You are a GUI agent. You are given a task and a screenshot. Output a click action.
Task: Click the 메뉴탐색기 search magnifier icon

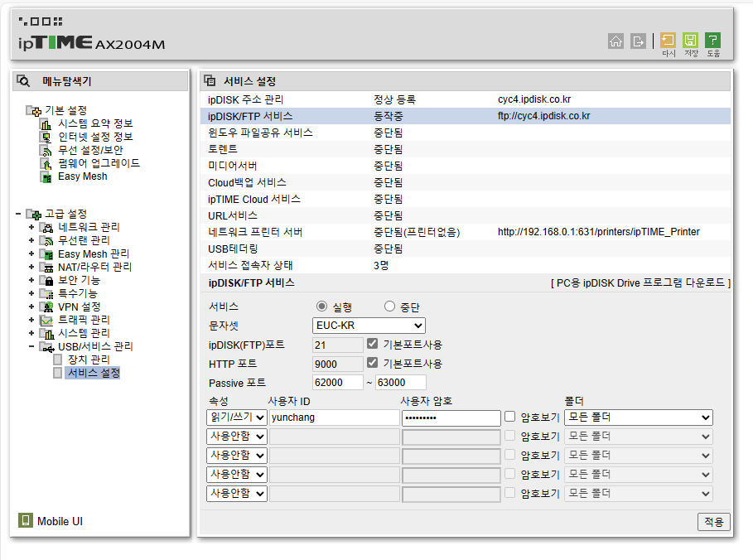click(x=23, y=80)
